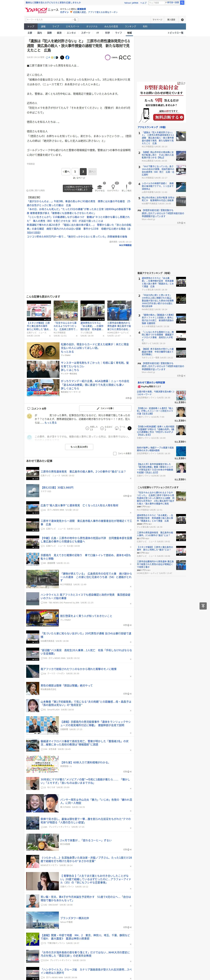Image resolution: width=210 pixels, height=980 pixels.
Task: Click the ログイン link
Action: [64, 12]
